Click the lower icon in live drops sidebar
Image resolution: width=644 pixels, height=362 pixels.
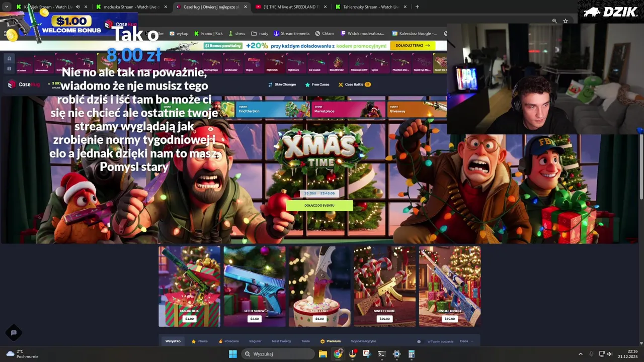[x=9, y=68]
